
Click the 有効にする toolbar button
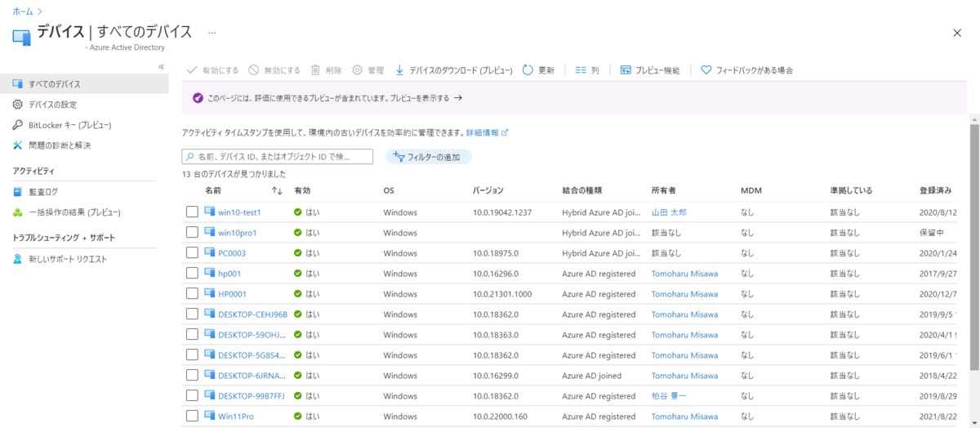213,70
